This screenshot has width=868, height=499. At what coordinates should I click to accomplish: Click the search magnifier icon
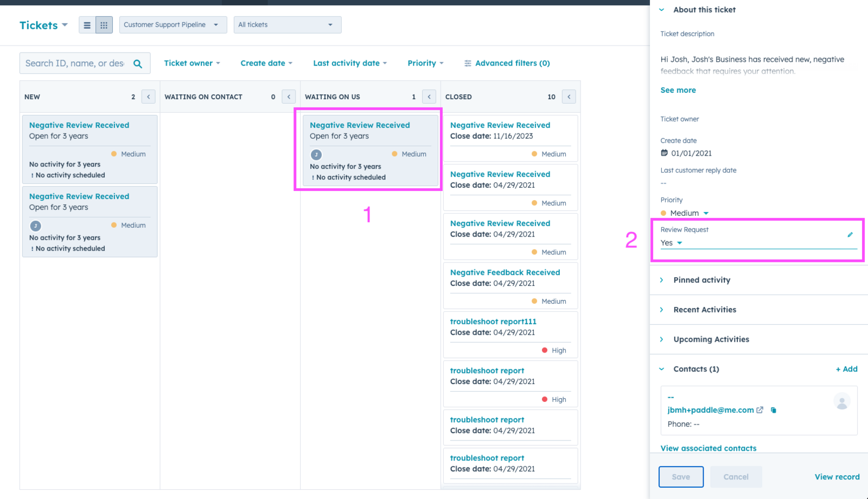pos(138,63)
